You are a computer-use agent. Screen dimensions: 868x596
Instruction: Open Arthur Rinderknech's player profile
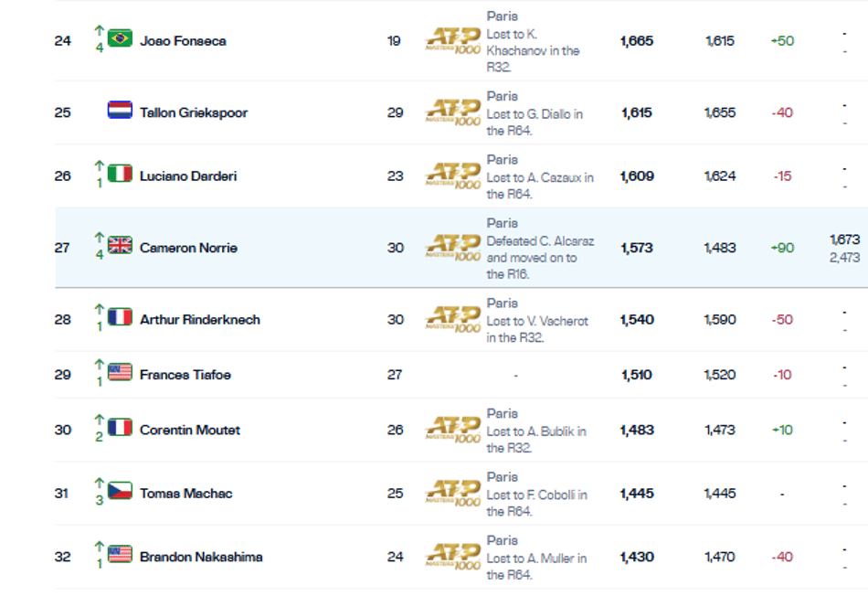click(x=200, y=320)
